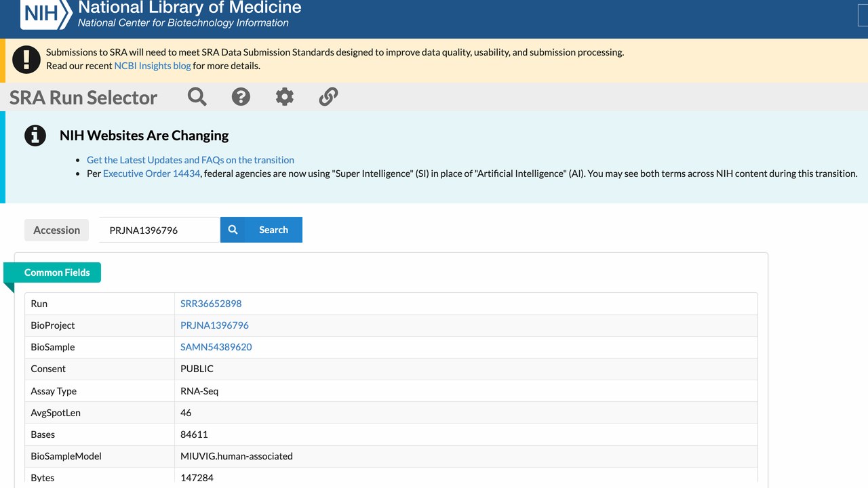The image size is (868, 488).
Task: Click the blue Search button
Action: pyautogui.click(x=261, y=230)
